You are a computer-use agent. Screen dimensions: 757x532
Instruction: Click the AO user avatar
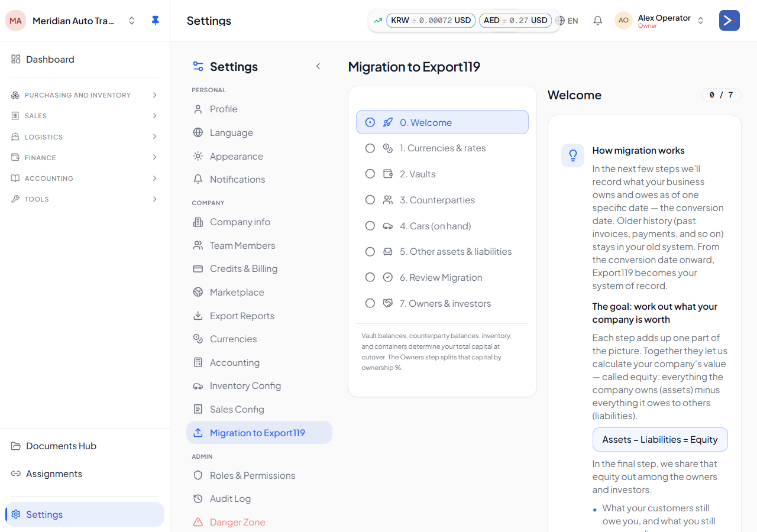pos(623,21)
